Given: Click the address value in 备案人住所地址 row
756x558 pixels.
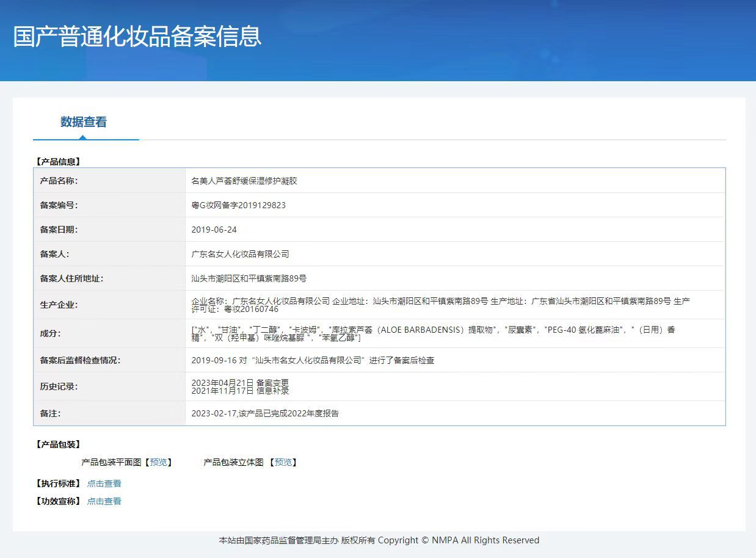Looking at the screenshot, I should click(249, 278).
